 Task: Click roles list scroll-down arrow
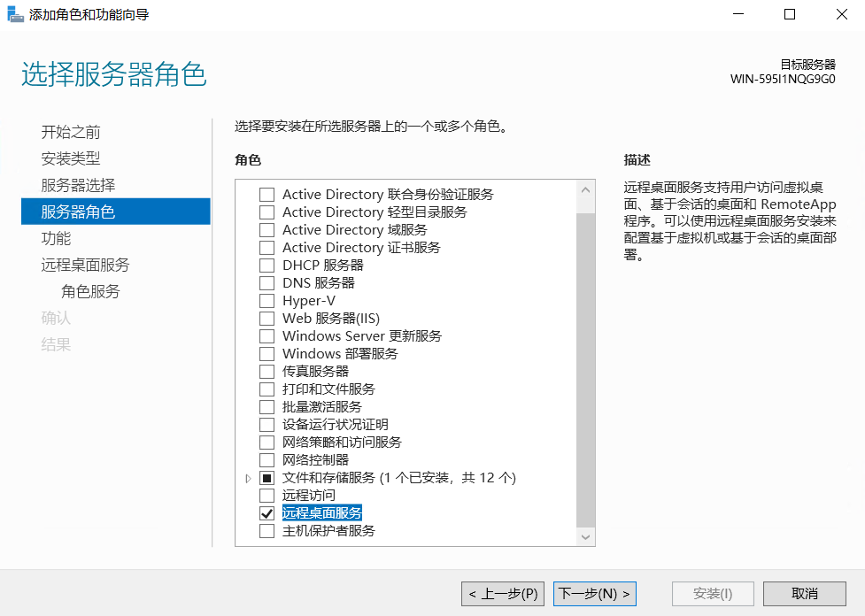tap(586, 536)
